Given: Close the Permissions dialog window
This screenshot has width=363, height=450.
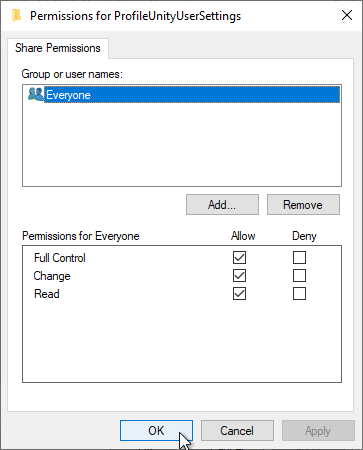Looking at the screenshot, I should click(x=347, y=15).
